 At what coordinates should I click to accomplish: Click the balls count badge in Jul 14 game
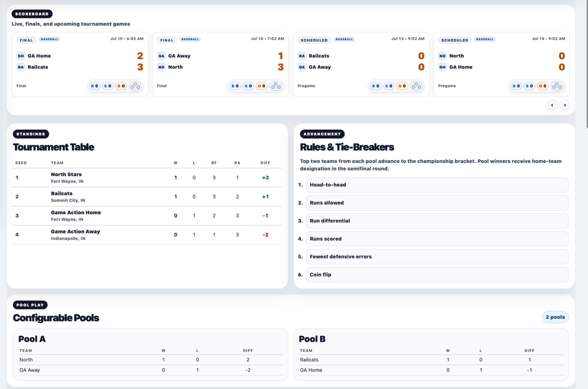pyautogui.click(x=516, y=86)
